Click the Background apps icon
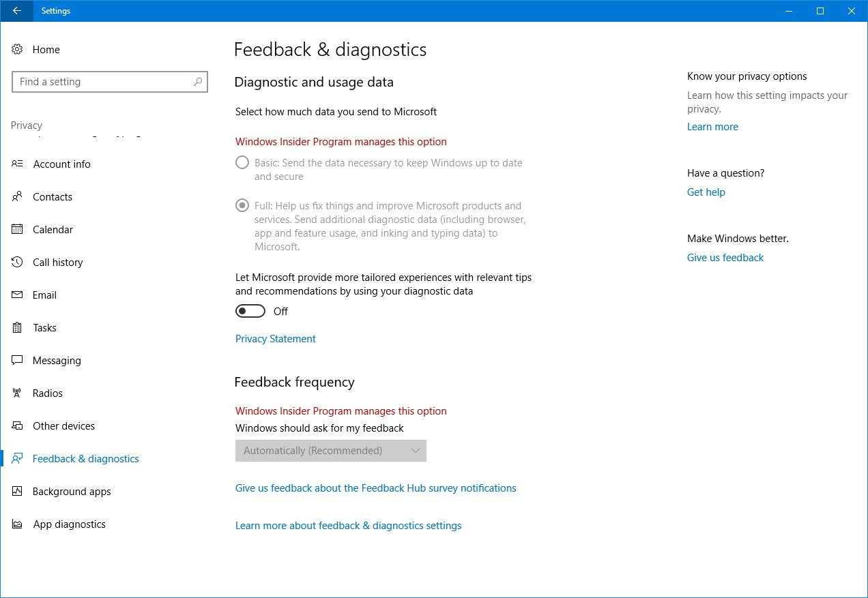 pos(18,491)
